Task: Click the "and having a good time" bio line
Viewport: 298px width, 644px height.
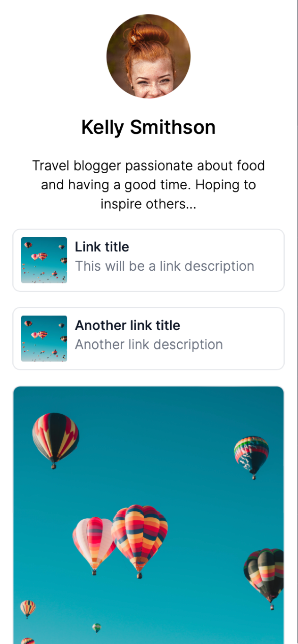Action: pos(116,185)
